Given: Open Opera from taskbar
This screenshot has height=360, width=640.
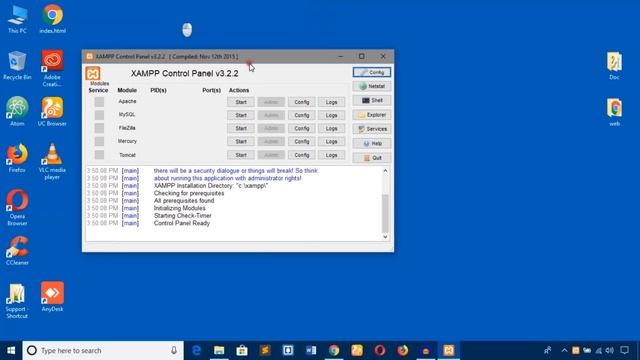Looking at the screenshot, I should click(380, 351).
